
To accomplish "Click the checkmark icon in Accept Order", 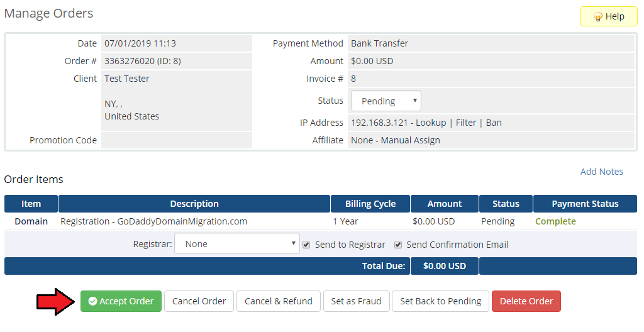I will click(92, 301).
